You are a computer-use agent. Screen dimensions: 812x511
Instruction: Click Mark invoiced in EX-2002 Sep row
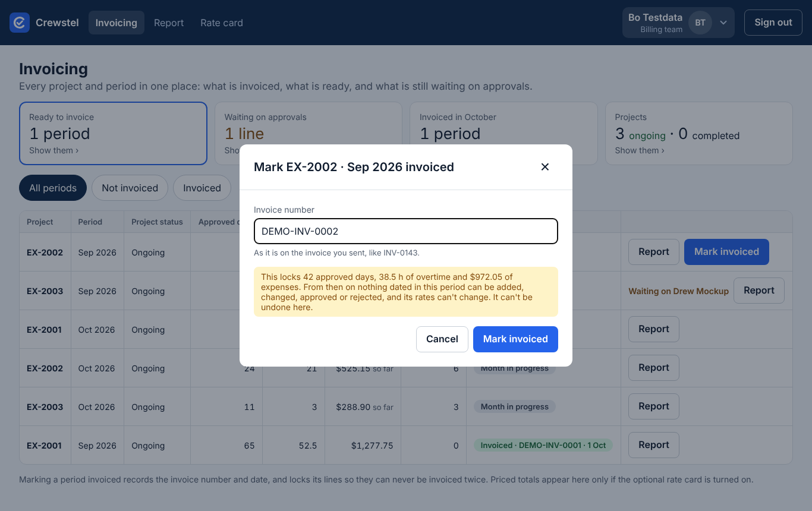click(726, 252)
